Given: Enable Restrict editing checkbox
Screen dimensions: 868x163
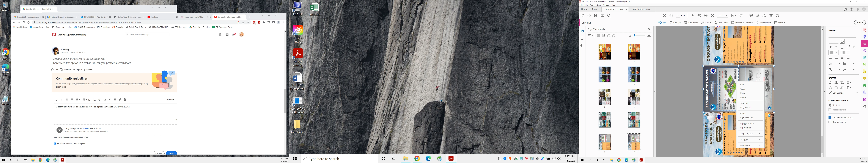Looking at the screenshot, I should [830, 122].
